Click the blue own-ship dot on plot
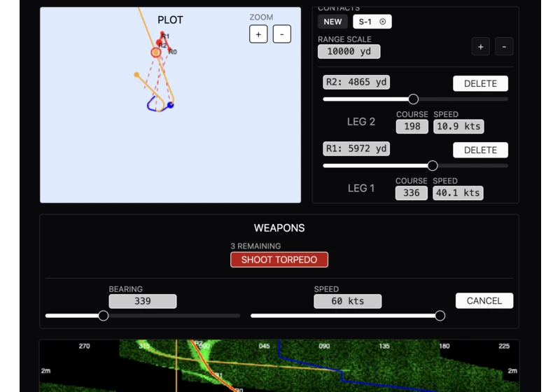Image resolution: width=560 pixels, height=392 pixels. (170, 105)
